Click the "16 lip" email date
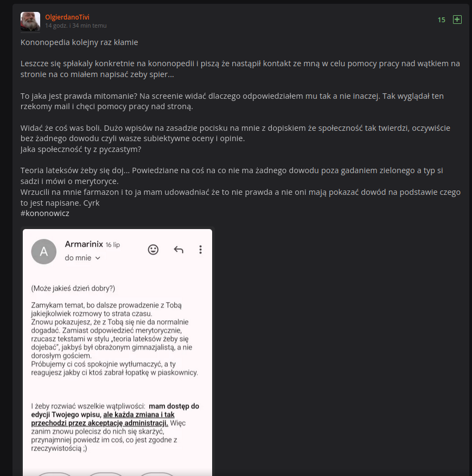The width and height of the screenshot is (472, 476). click(x=113, y=245)
